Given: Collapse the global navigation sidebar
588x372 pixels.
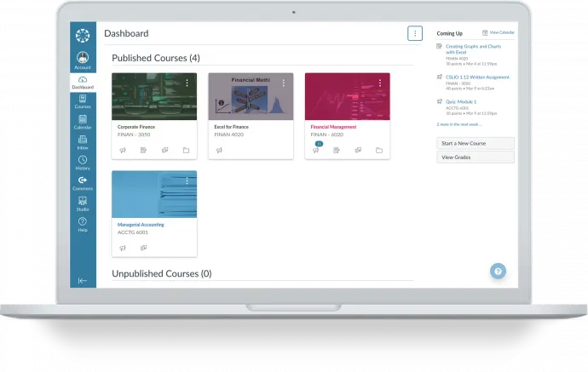Looking at the screenshot, I should coord(83,281).
